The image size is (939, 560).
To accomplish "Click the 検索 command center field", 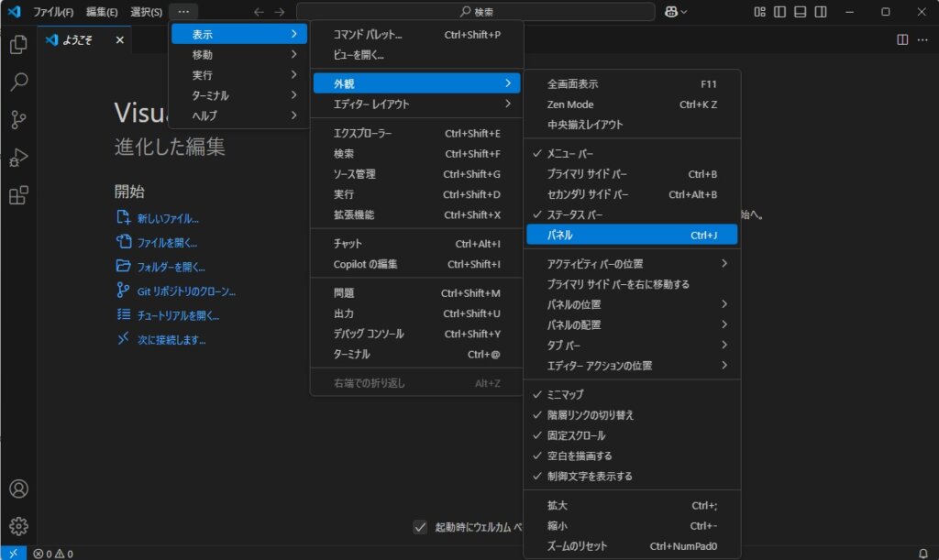I will tap(476, 12).
